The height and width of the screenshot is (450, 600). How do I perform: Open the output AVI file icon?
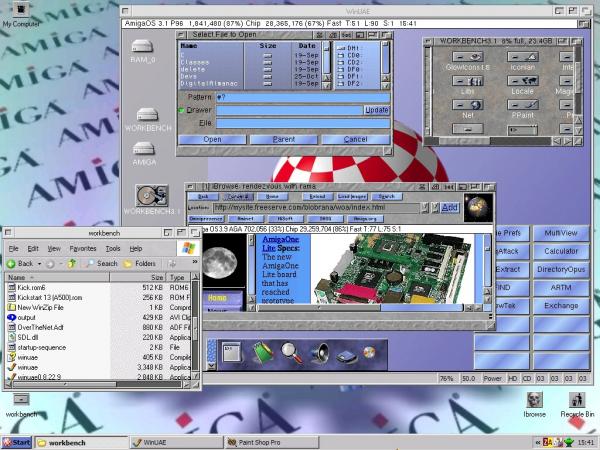11,318
